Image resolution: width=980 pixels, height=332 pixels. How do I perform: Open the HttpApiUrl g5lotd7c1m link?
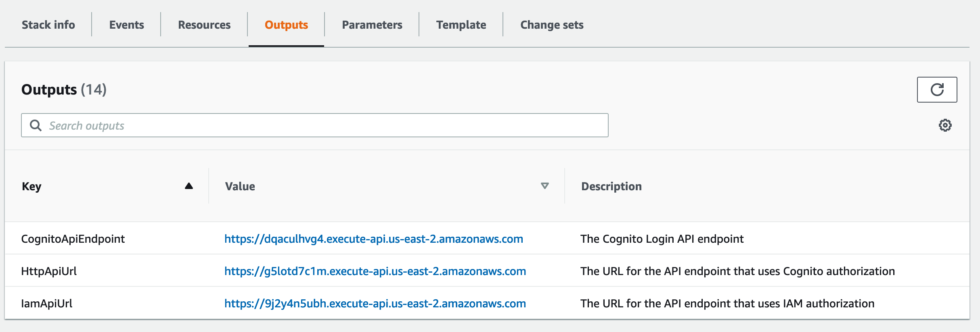click(x=375, y=271)
